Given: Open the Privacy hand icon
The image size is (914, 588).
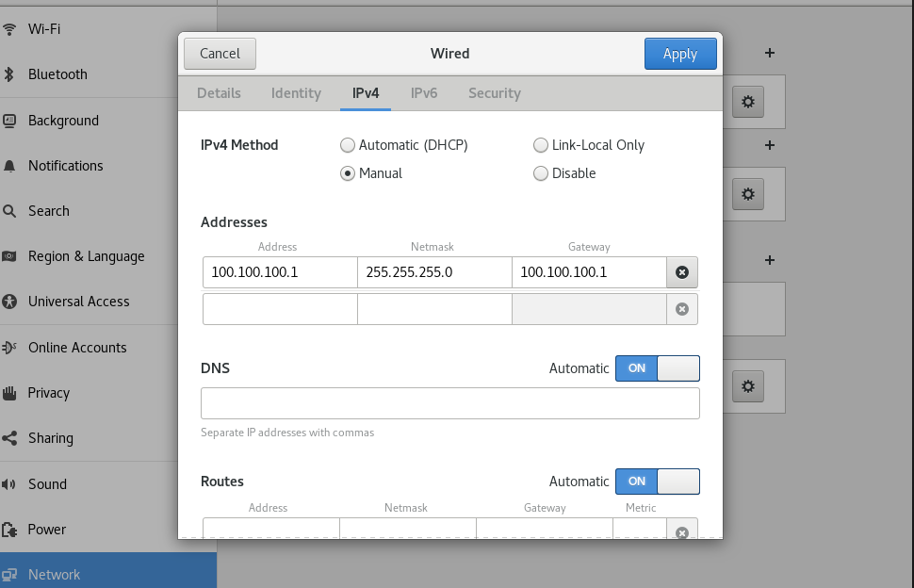Looking at the screenshot, I should [8, 393].
